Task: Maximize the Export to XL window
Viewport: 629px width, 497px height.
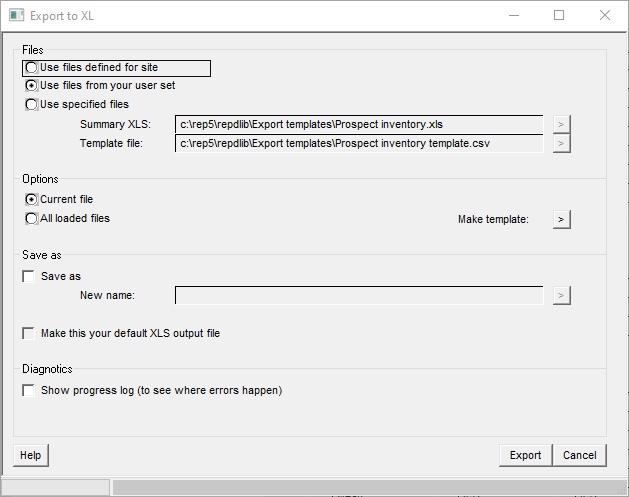Action: tap(559, 15)
